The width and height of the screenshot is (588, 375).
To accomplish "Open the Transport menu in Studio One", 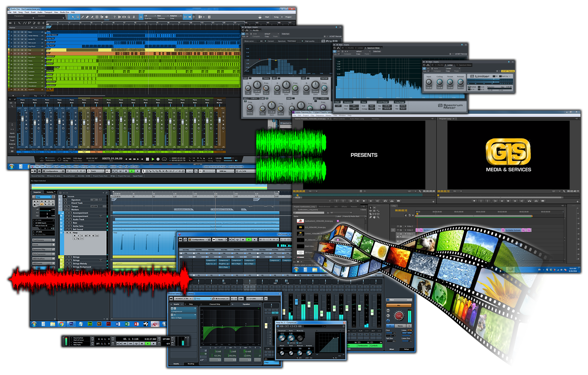I will 48,12.
